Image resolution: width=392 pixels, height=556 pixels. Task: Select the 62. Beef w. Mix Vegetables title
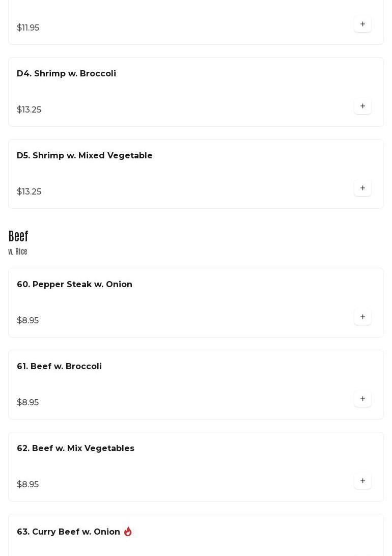pyautogui.click(x=75, y=448)
